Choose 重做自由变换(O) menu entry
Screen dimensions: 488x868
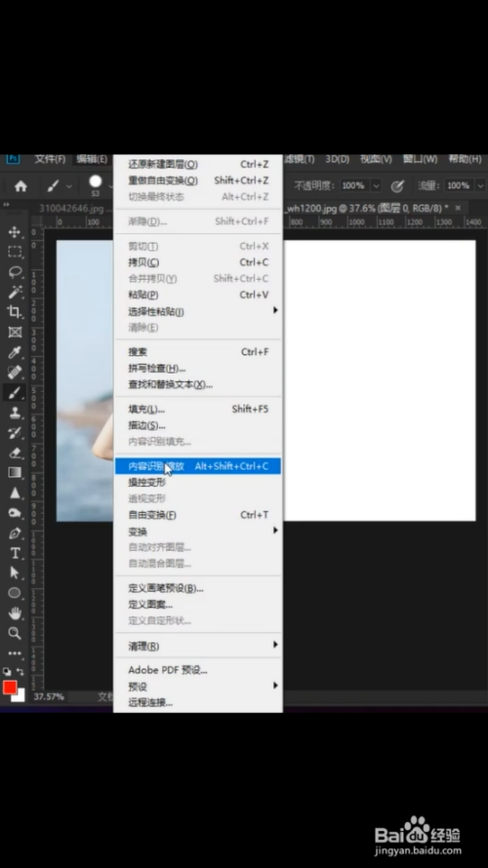[198, 180]
